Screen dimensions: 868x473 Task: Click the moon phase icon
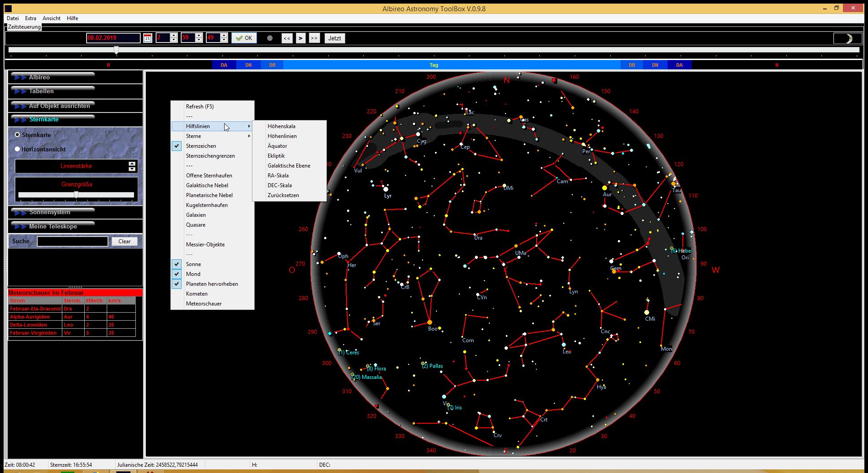click(847, 39)
